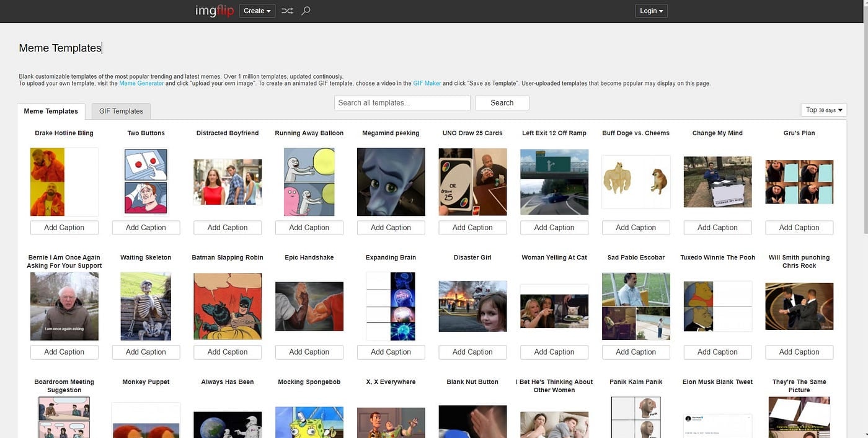Open the Elon Musk Blank Tweet title link

tap(718, 382)
